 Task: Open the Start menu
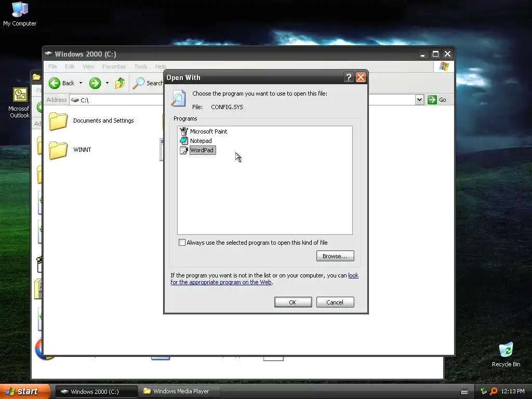tap(24, 391)
